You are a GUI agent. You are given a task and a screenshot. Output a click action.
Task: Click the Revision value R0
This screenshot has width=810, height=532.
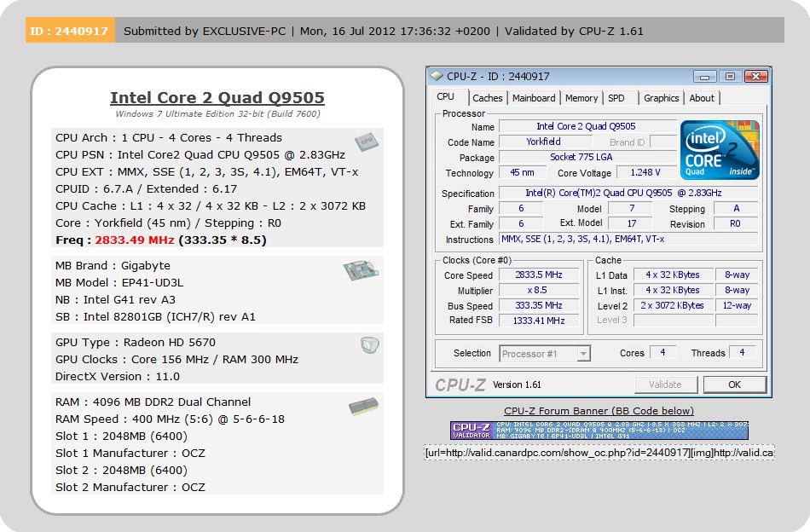tap(735, 223)
